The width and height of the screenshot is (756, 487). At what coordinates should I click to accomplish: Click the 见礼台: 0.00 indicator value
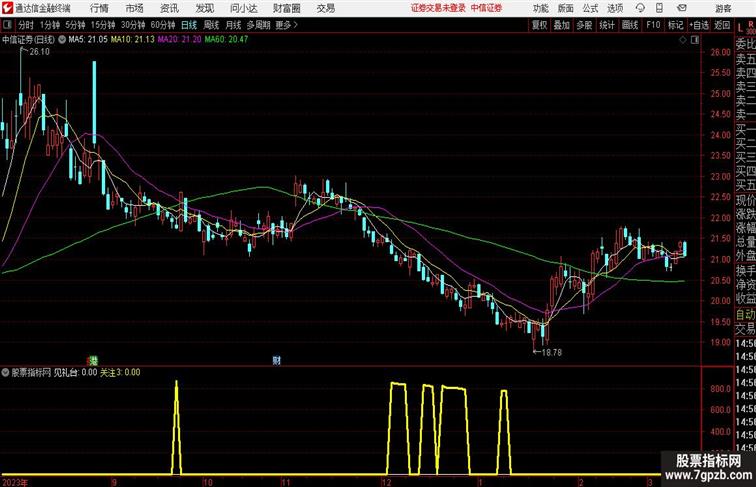click(x=75, y=372)
